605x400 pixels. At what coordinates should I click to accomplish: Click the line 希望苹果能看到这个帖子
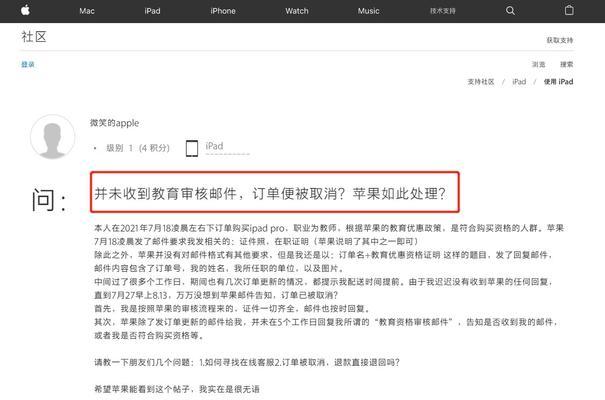(x=177, y=389)
